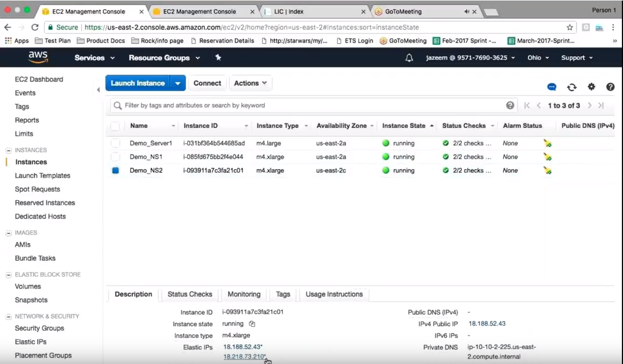Image resolution: width=623 pixels, height=364 pixels.
Task: Expand the Services menu
Action: tap(95, 58)
